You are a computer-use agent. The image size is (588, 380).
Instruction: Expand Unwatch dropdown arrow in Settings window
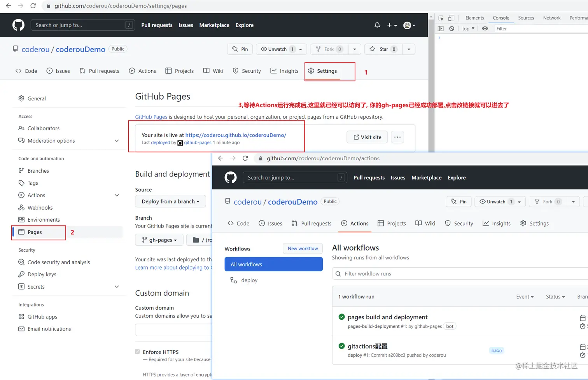[301, 49]
